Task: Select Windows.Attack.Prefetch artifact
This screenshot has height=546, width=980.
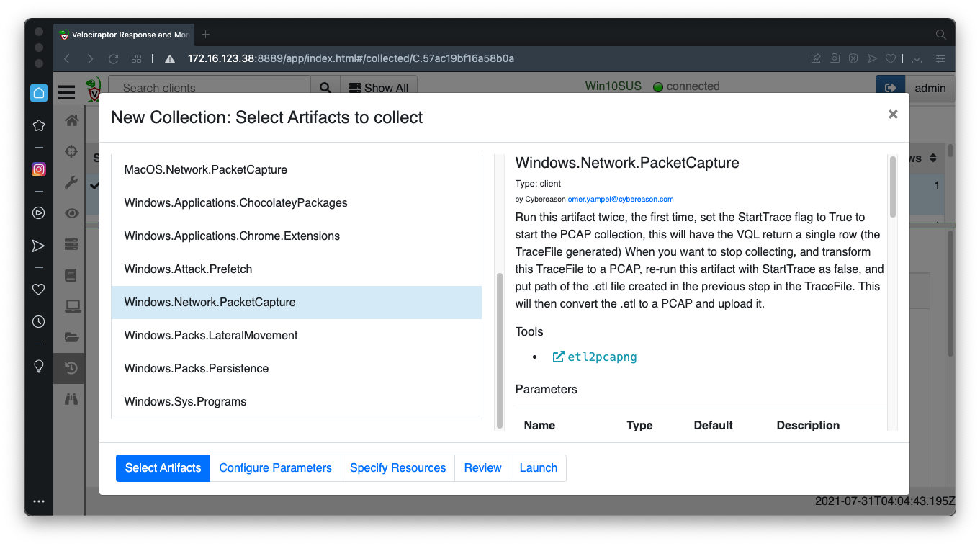Action: 188,269
